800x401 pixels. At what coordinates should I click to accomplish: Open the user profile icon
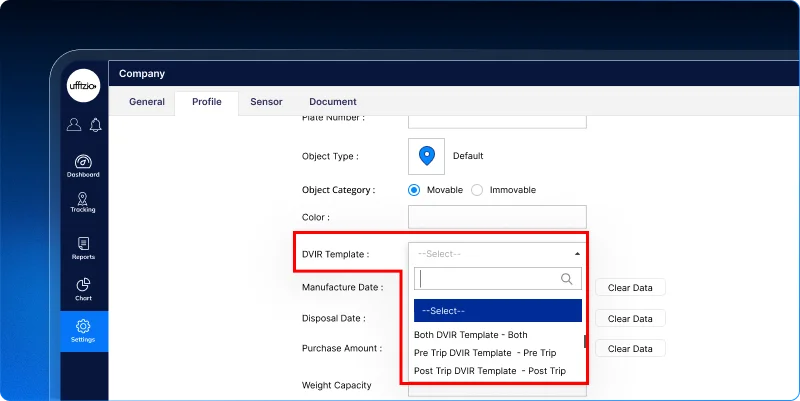(74, 124)
